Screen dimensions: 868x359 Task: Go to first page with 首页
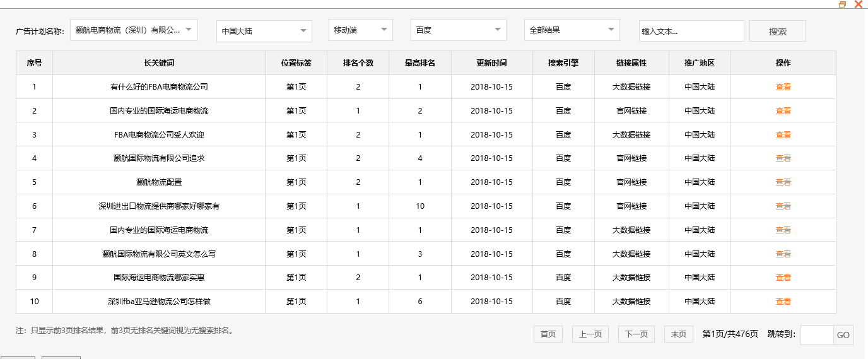[x=548, y=334]
